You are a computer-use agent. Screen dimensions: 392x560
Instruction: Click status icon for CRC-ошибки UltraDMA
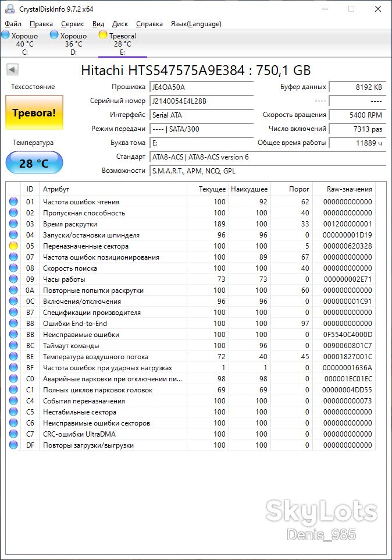[x=13, y=434]
